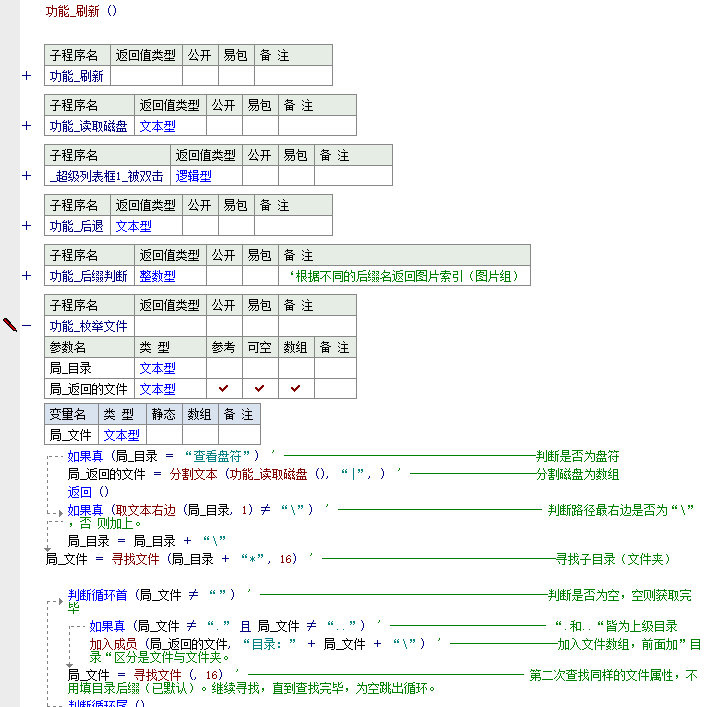The image size is (708, 707).
Task: Toggle 参考 checkmark for 局_返回的文件
Action: (x=224, y=389)
